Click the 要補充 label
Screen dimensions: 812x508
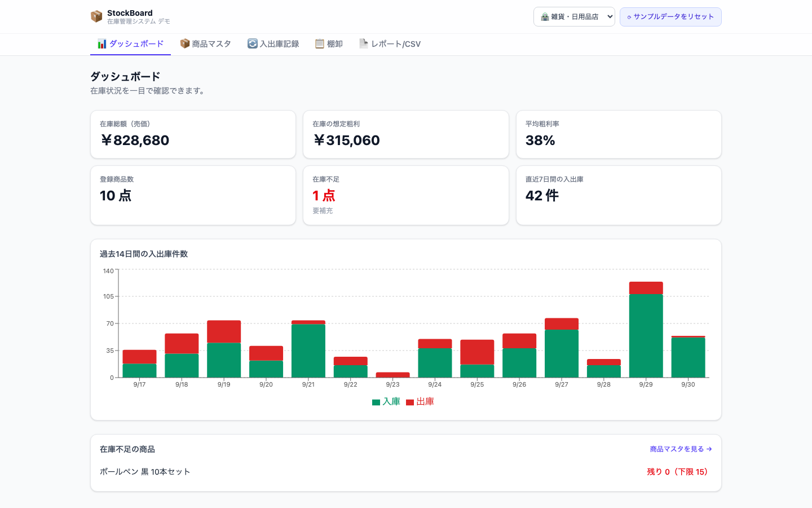pos(323,211)
